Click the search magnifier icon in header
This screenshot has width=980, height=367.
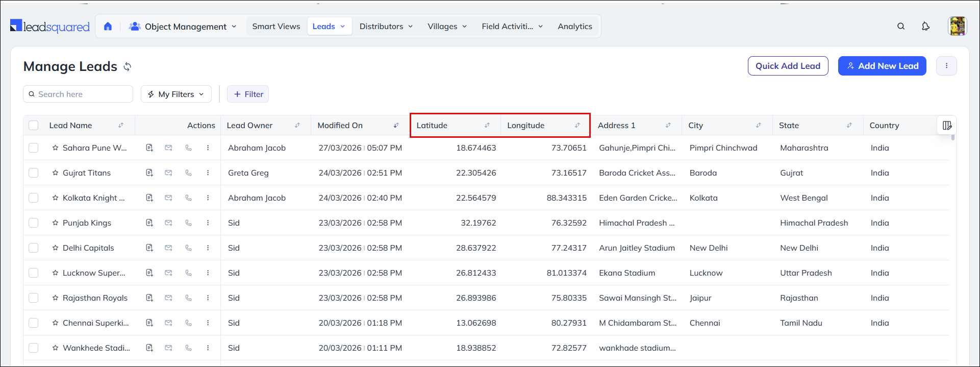pos(901,27)
